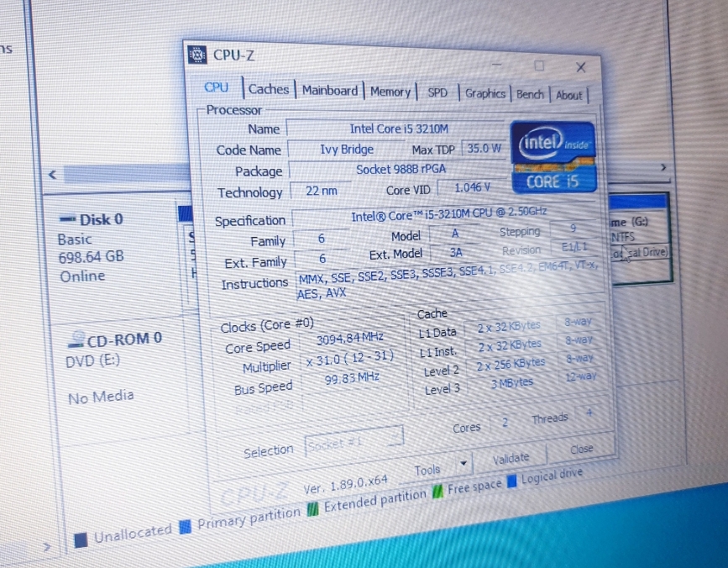Open the About tab
This screenshot has width=728, height=568.
coord(568,95)
